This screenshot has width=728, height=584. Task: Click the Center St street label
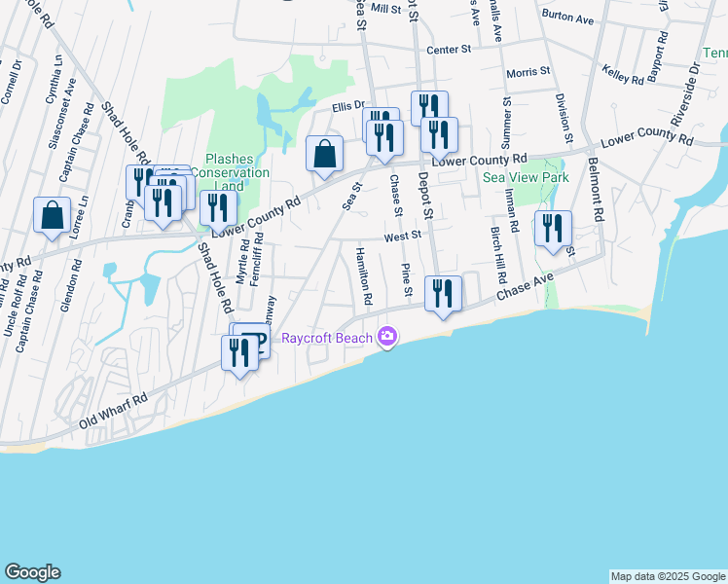click(449, 50)
